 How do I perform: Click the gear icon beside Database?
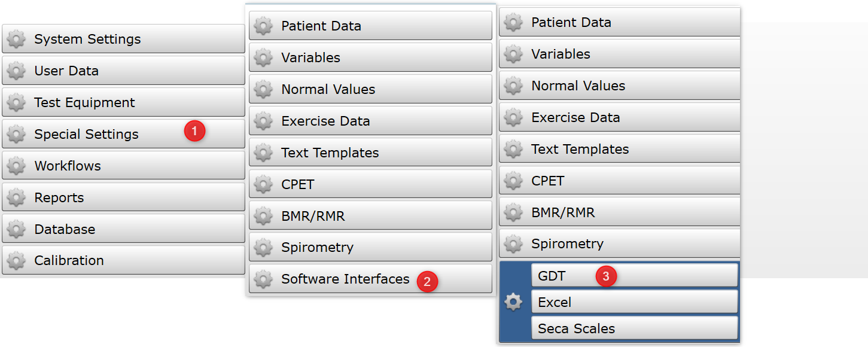point(16,230)
